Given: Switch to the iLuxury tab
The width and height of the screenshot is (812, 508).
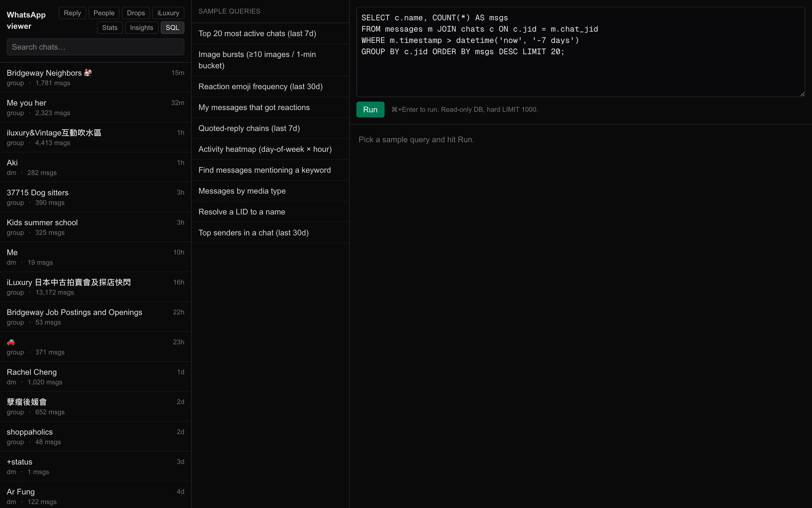Looking at the screenshot, I should 168,13.
